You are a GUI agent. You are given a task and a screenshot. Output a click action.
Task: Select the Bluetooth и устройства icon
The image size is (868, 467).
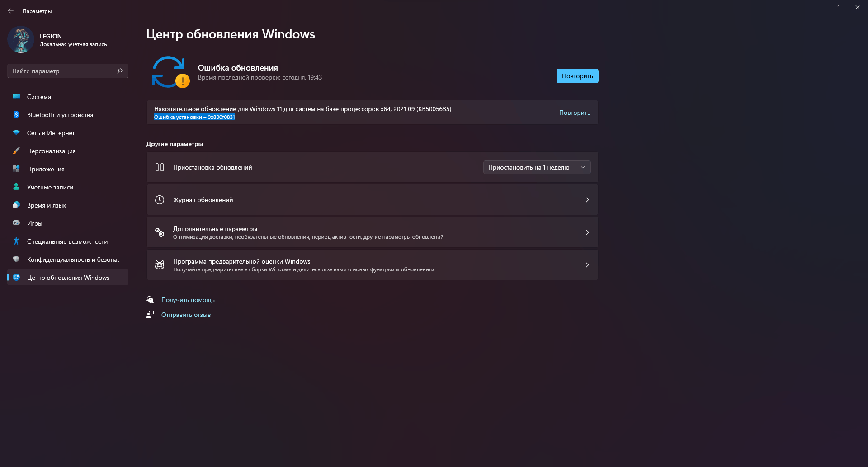click(x=16, y=114)
